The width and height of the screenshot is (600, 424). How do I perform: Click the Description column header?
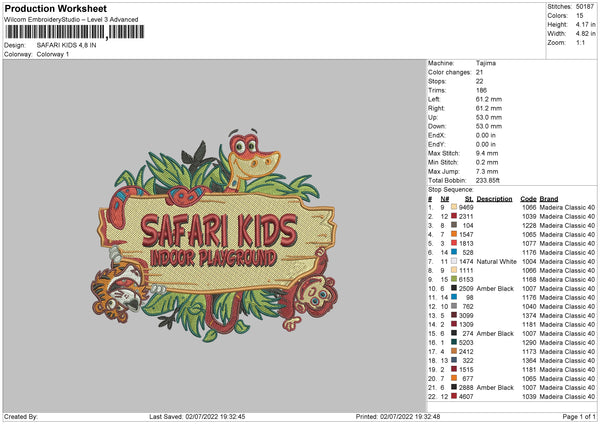(494, 199)
